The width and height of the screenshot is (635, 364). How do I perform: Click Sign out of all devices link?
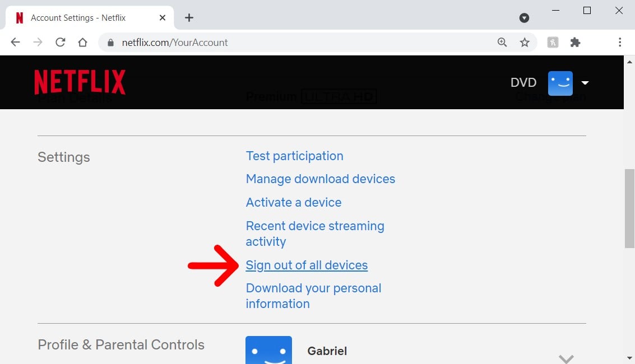[307, 265]
